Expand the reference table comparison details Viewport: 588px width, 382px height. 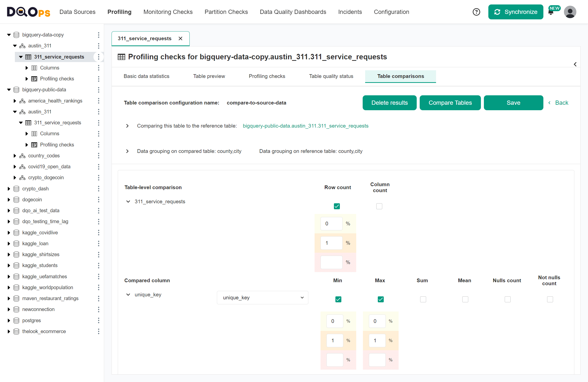127,126
